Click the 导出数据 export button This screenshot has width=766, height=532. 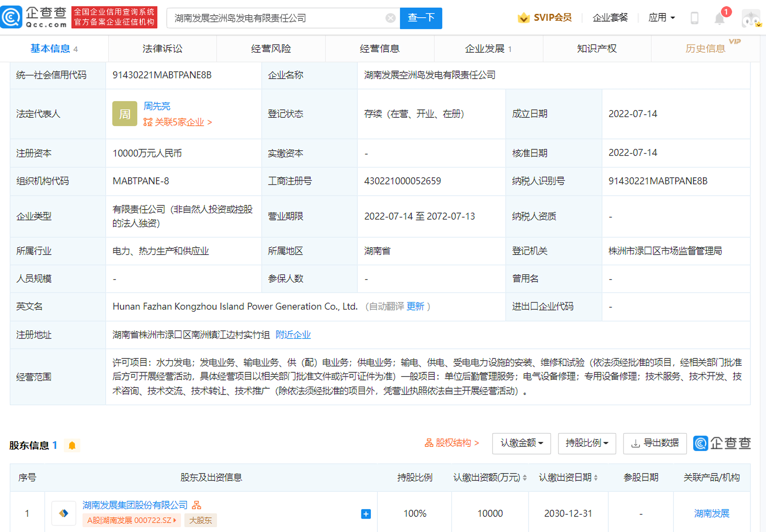point(655,443)
